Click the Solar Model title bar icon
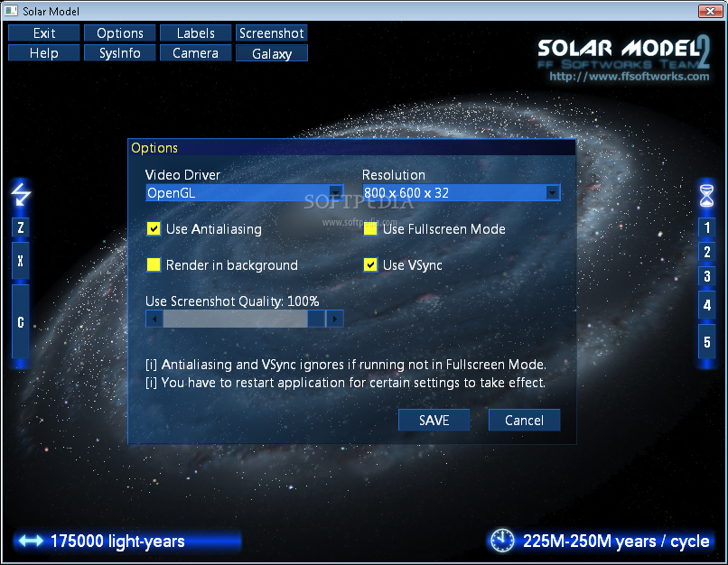728x565 pixels. 11,10
